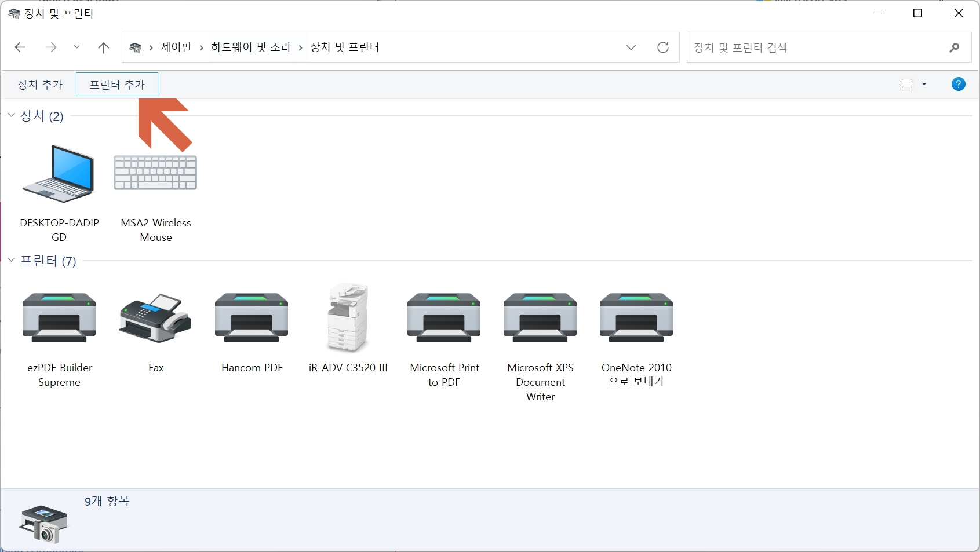
Task: Open recent locations dropdown arrow
Action: pyautogui.click(x=76, y=47)
